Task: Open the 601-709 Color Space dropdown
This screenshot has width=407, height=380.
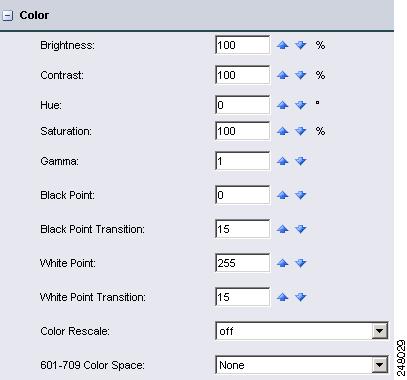Action: click(380, 365)
